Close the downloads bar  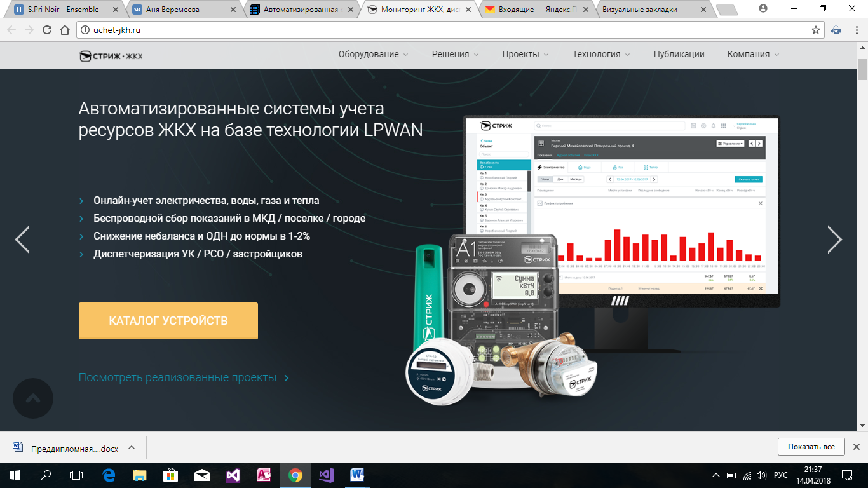(x=857, y=447)
